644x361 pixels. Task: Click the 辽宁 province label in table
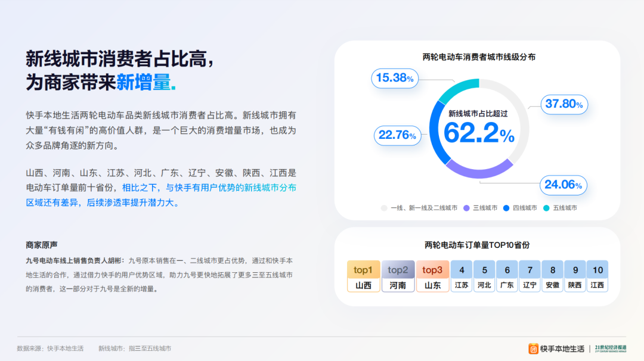(x=530, y=285)
